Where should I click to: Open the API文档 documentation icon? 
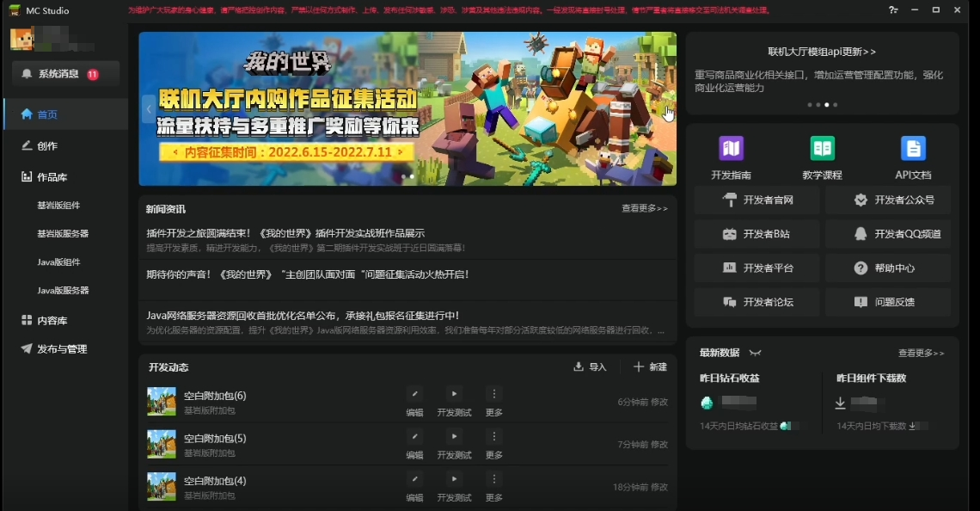[x=913, y=149]
